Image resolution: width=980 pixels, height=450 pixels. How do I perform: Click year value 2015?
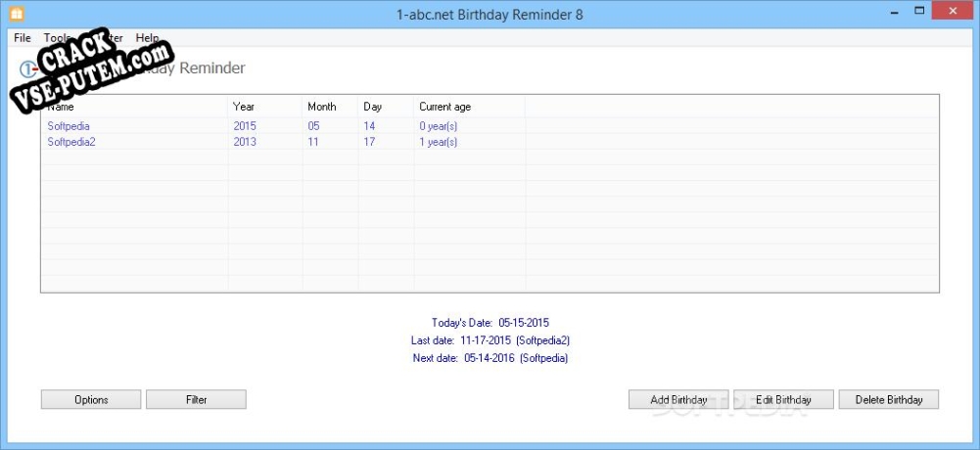point(245,126)
